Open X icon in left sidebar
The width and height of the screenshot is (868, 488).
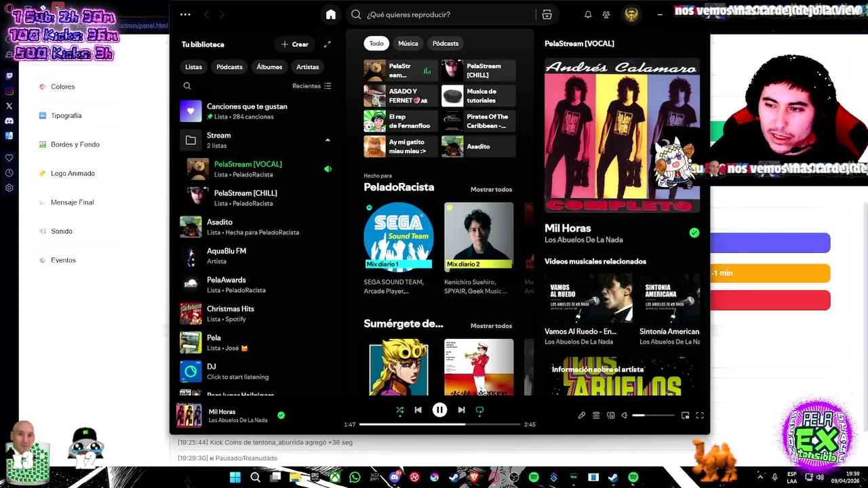click(x=9, y=106)
